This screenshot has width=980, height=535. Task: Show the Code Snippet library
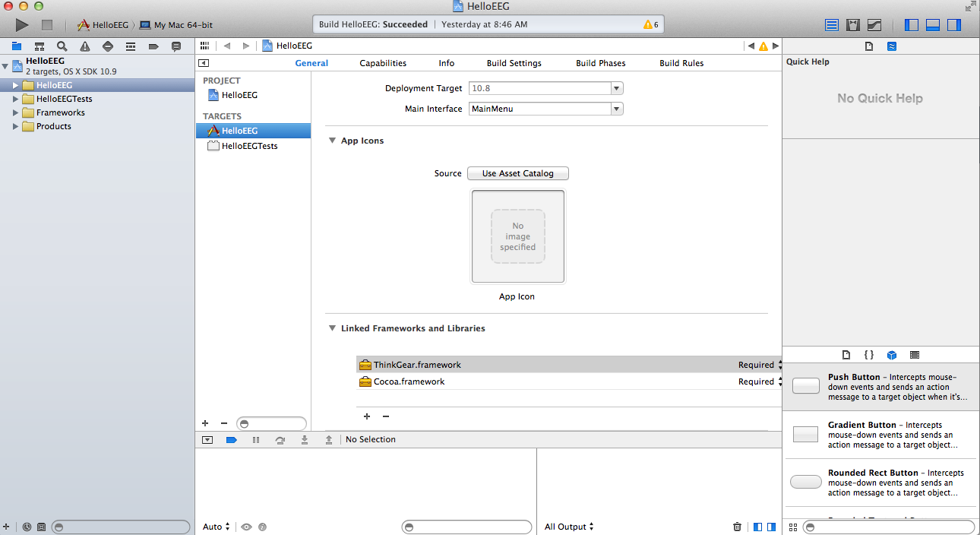[x=869, y=355]
